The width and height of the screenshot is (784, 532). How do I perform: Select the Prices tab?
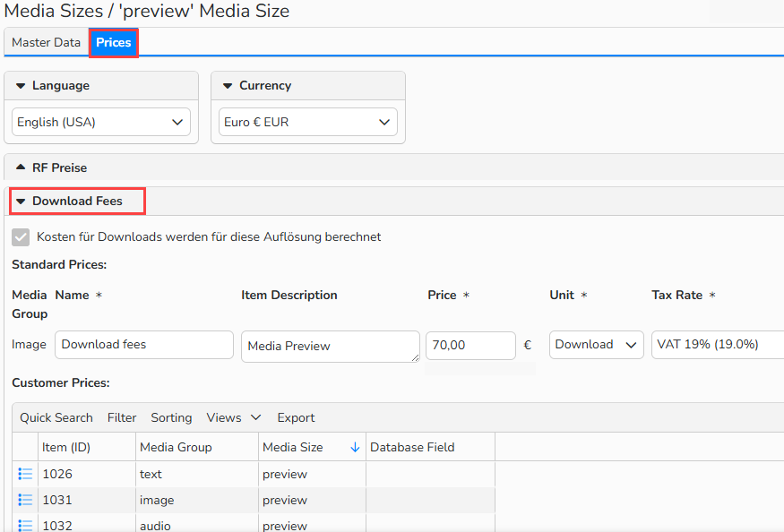[114, 42]
